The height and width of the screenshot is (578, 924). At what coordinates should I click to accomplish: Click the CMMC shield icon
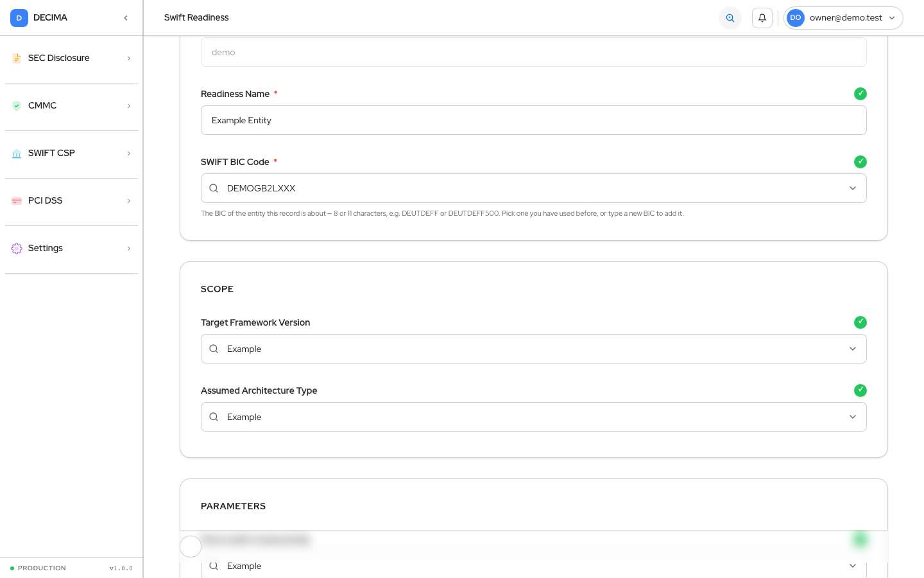[x=17, y=106]
